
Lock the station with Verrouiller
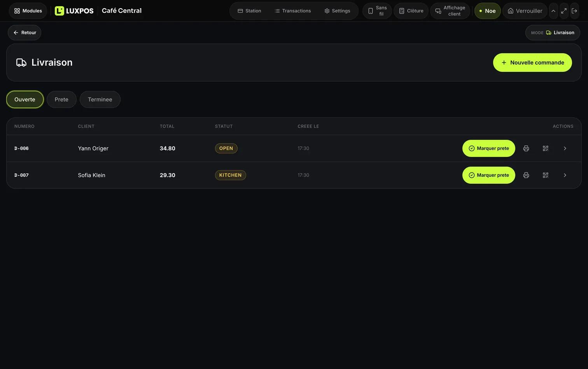525,11
